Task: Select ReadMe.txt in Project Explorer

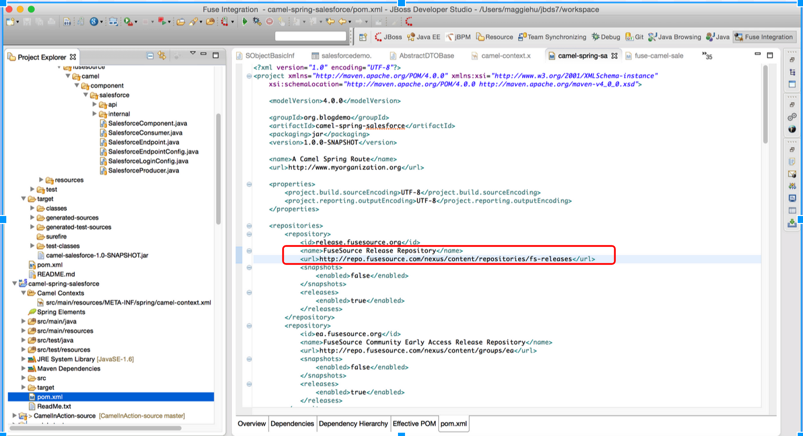Action: point(49,406)
